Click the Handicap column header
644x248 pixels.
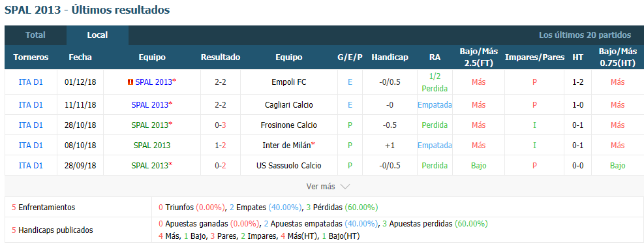[390, 57]
